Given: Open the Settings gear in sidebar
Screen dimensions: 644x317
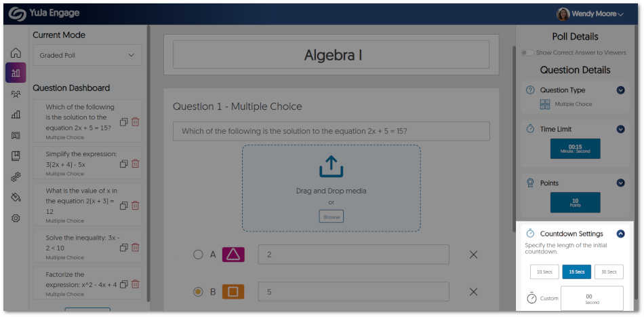Looking at the screenshot, I should 16,218.
